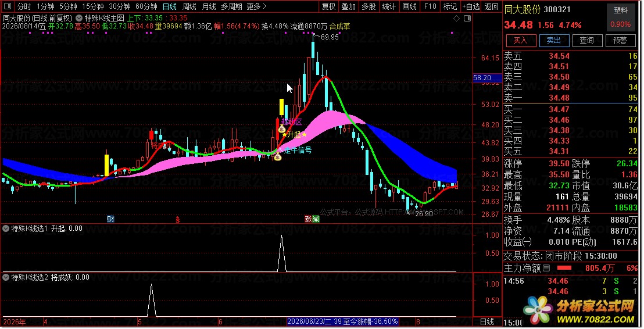Image resolution: width=644 pixels, height=329 pixels.
Task: Add stock via +自选 button
Action: point(471,6)
